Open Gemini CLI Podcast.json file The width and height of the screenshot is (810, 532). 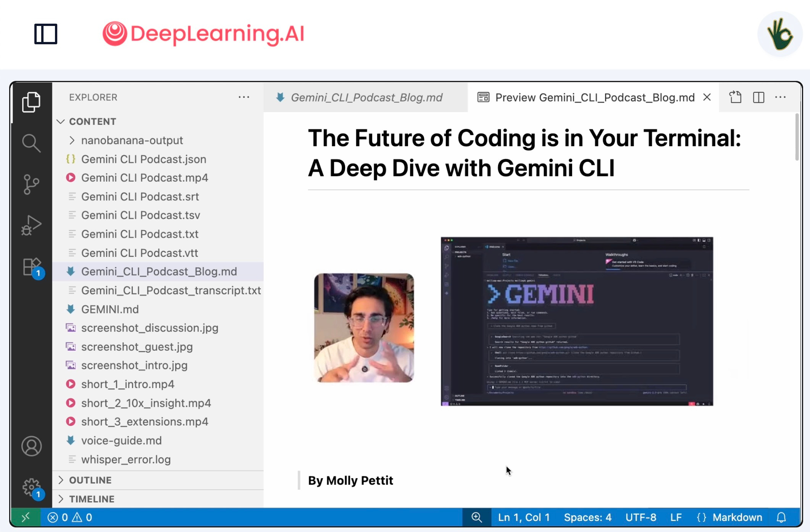[x=158, y=159]
